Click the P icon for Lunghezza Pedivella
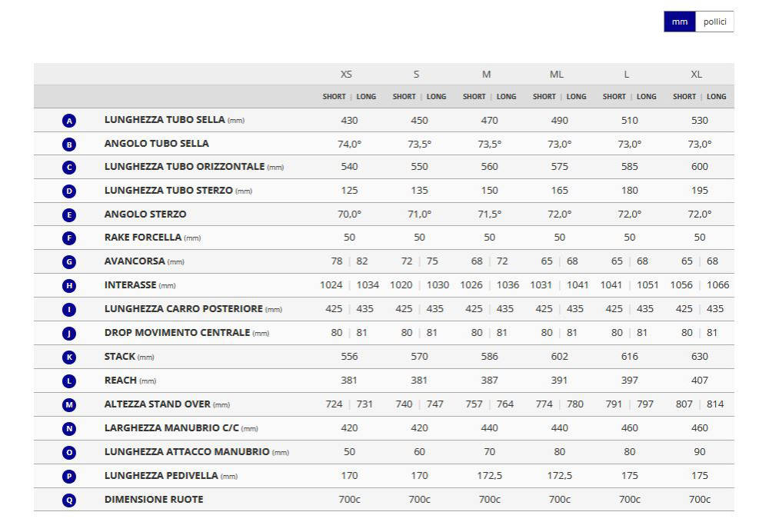This screenshot has width=759, height=532. tap(69, 477)
